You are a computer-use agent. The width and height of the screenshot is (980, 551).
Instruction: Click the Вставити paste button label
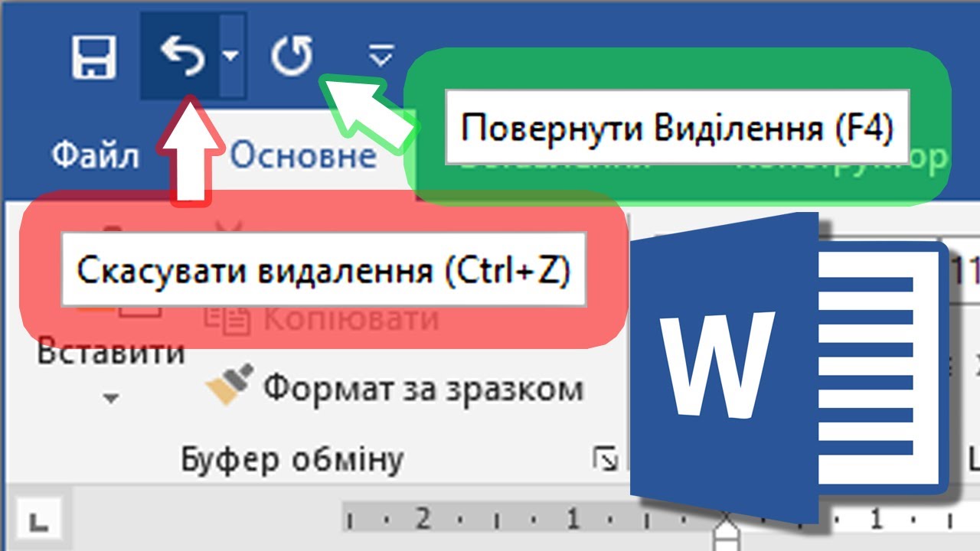pyautogui.click(x=111, y=353)
